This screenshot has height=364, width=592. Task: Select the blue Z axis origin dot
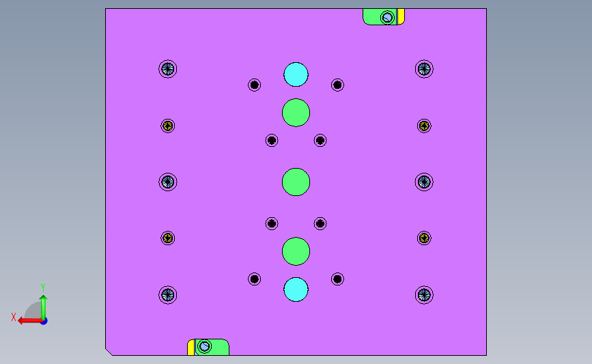pyautogui.click(x=44, y=322)
